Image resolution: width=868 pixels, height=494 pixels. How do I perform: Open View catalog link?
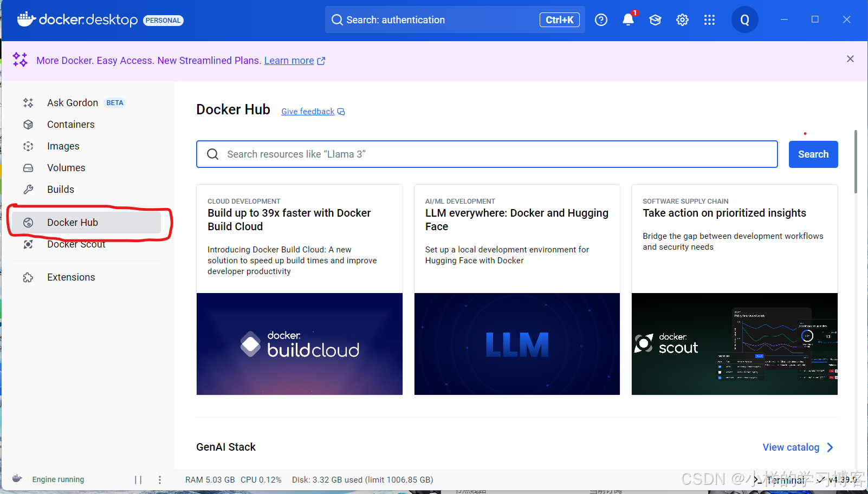[791, 447]
